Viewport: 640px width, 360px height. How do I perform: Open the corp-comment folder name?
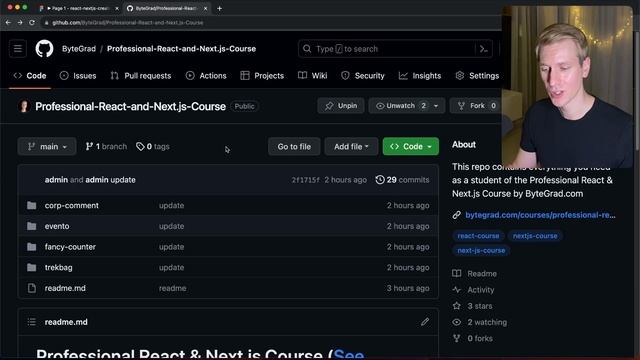(71, 205)
